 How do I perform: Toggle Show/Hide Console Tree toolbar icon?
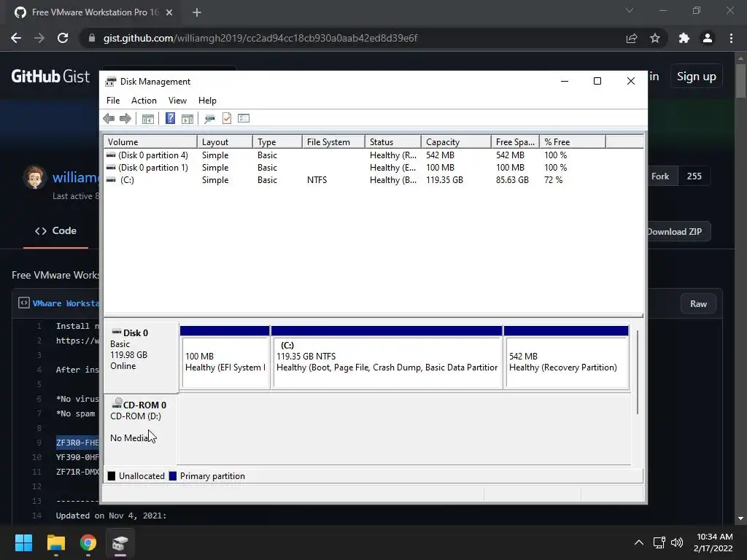click(147, 119)
